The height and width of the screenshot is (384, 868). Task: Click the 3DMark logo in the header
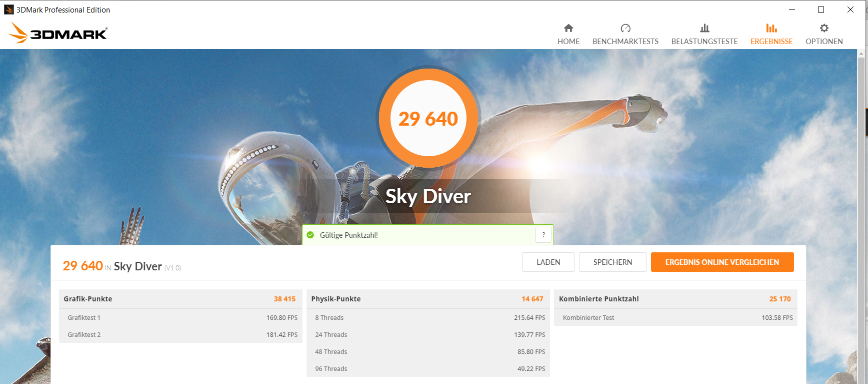tap(58, 33)
